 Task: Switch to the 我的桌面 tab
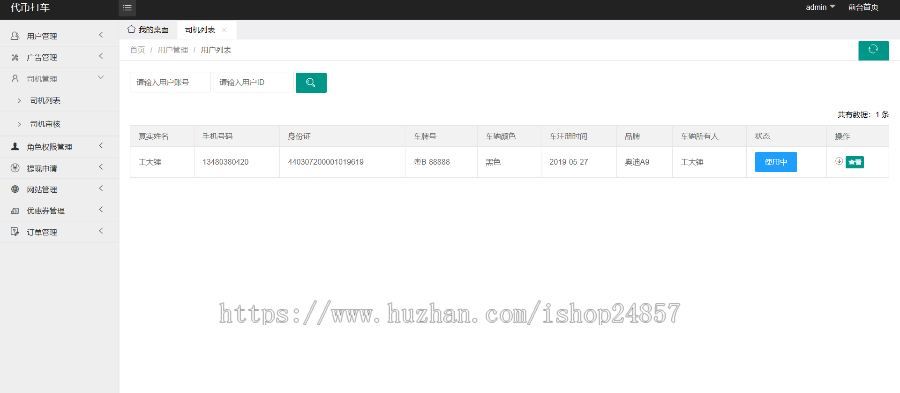149,29
